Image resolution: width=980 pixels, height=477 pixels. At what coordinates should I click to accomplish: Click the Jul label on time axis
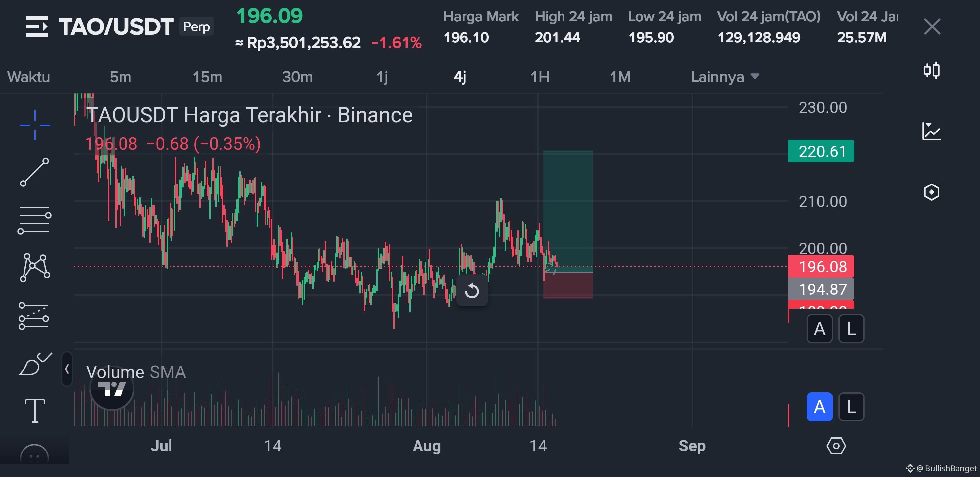(x=161, y=446)
